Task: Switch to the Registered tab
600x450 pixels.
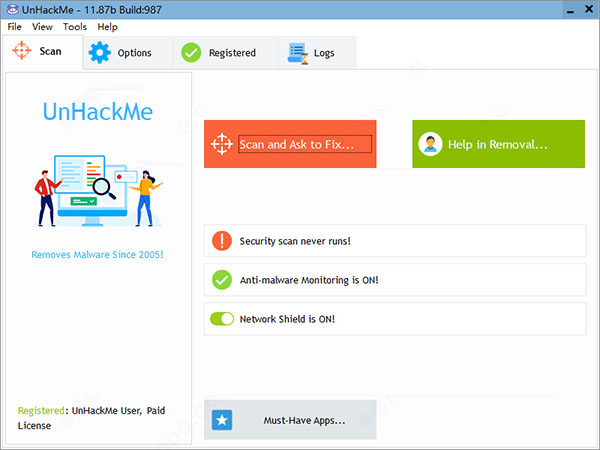Action: click(x=226, y=53)
